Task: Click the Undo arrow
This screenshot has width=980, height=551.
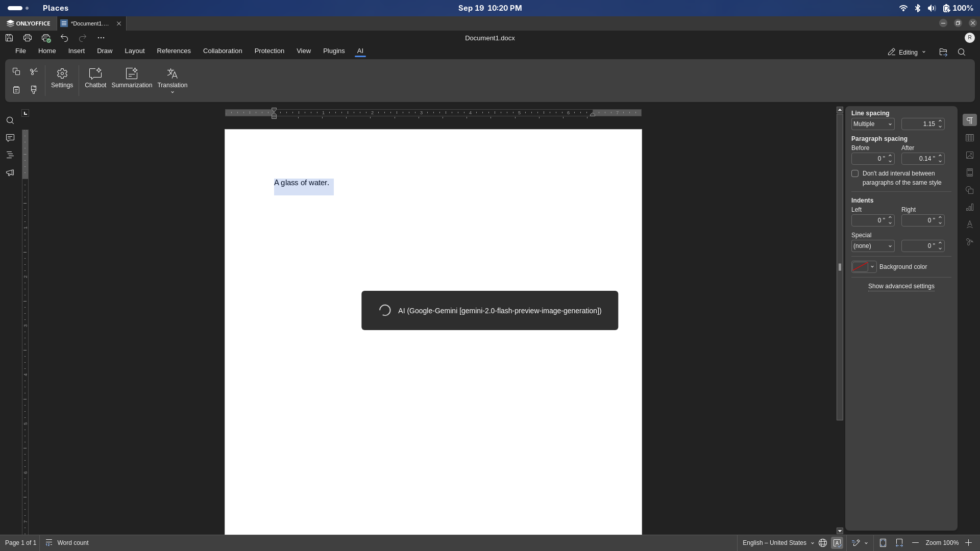Action: (64, 38)
